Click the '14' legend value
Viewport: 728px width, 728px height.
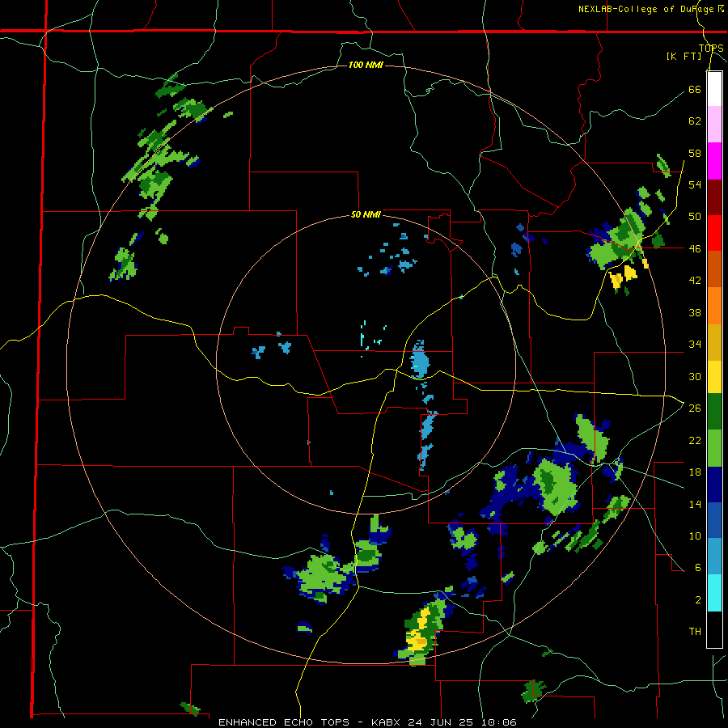coord(695,504)
